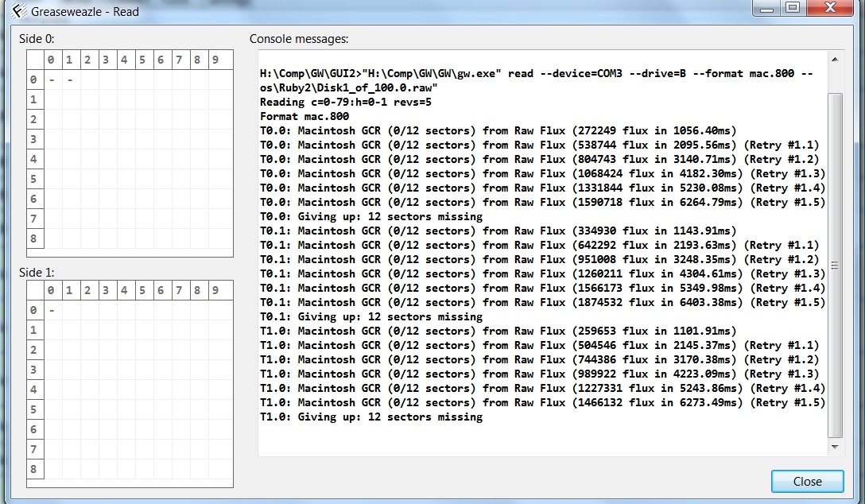Click 'T0.1: Giving up: 12 sectors missing' line
Image resolution: width=865 pixels, height=504 pixels.
click(x=371, y=317)
